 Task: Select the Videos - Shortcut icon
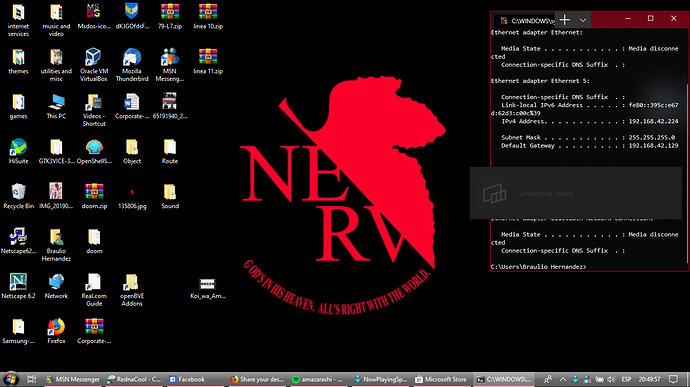click(94, 110)
